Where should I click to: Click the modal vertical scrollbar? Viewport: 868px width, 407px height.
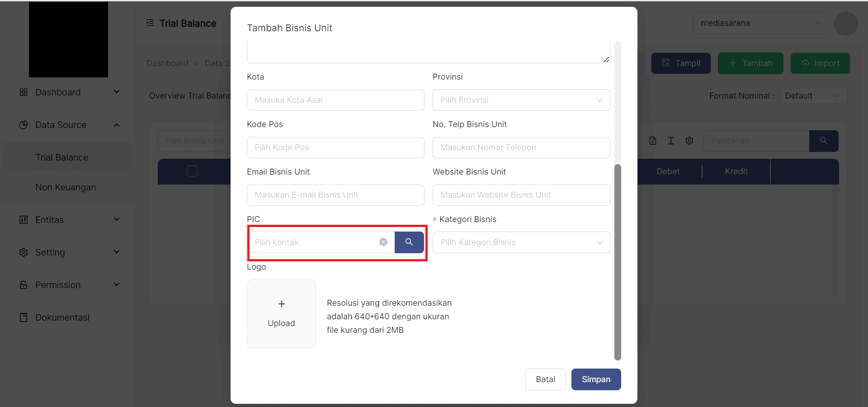click(x=618, y=262)
